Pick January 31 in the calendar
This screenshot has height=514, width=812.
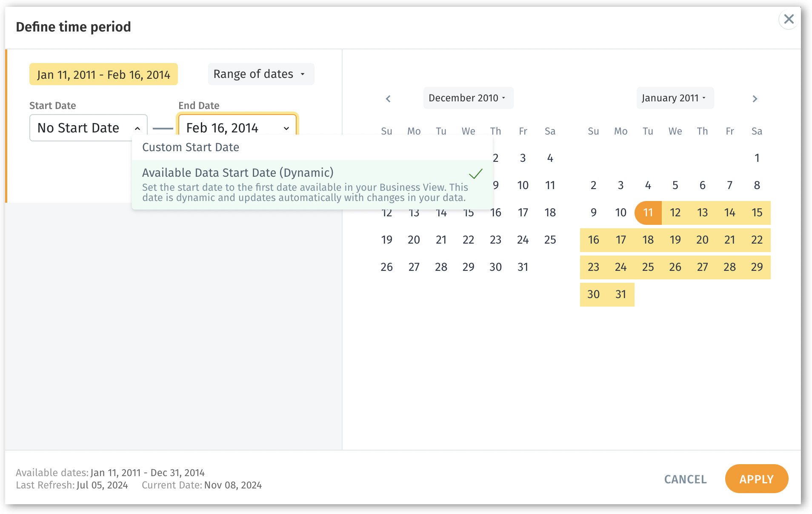click(x=620, y=294)
